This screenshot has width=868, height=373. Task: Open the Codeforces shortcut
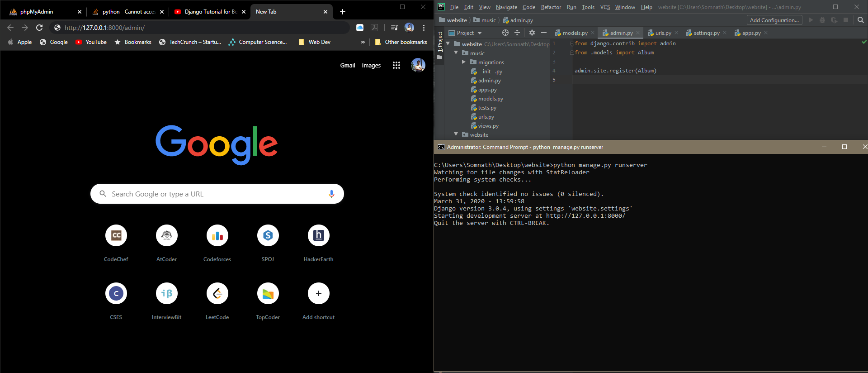(217, 235)
